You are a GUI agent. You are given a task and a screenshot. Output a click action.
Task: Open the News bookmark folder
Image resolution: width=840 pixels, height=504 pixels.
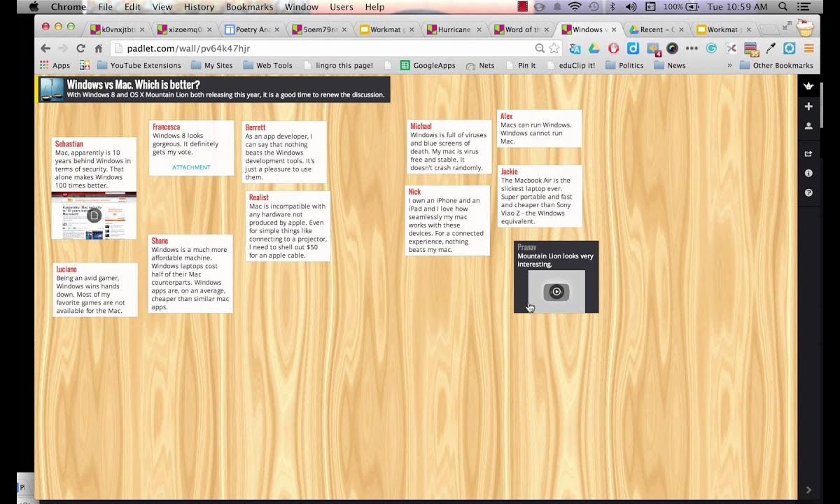(x=670, y=65)
